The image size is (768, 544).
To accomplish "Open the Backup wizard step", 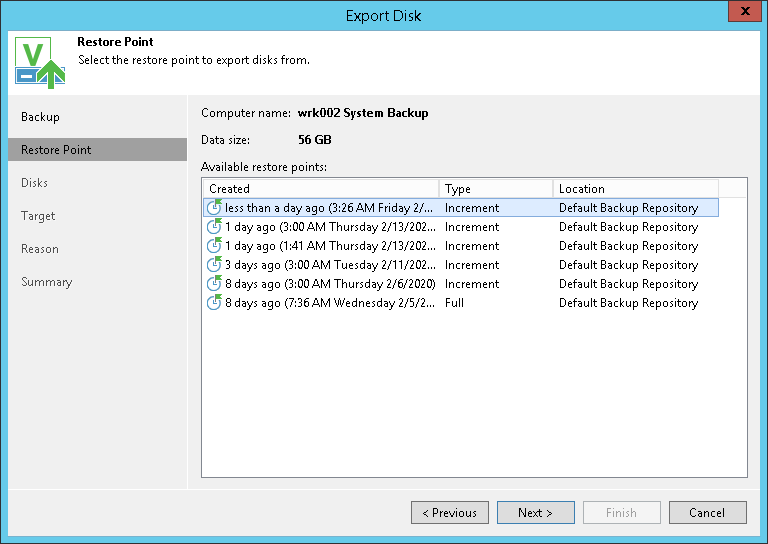I will [x=40, y=117].
